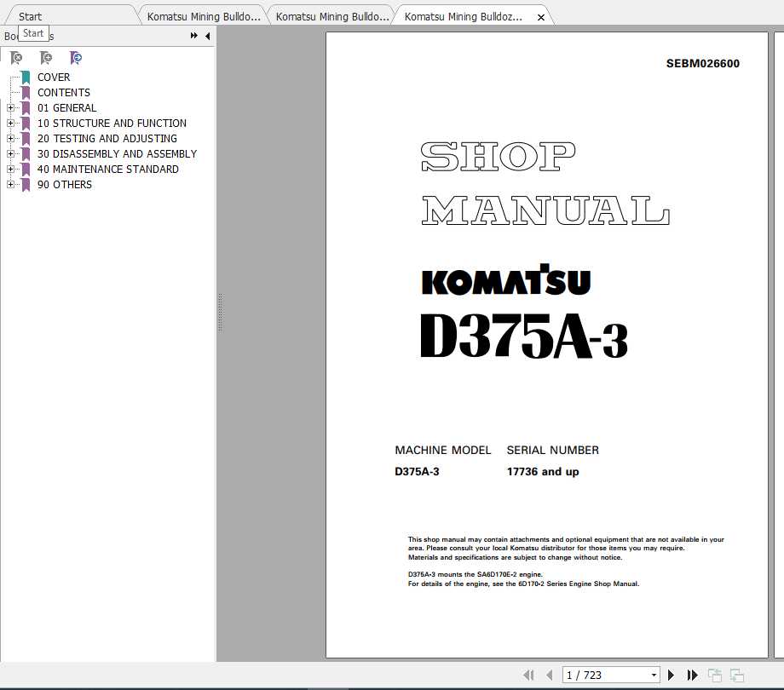
Task: Click the double-chevron panel expander
Action: [x=193, y=36]
